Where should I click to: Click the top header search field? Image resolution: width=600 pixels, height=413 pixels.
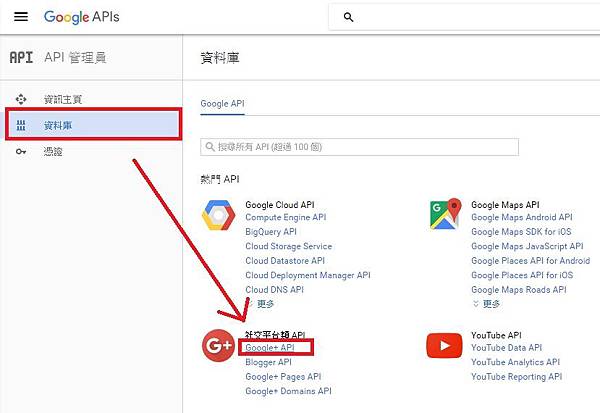465,17
